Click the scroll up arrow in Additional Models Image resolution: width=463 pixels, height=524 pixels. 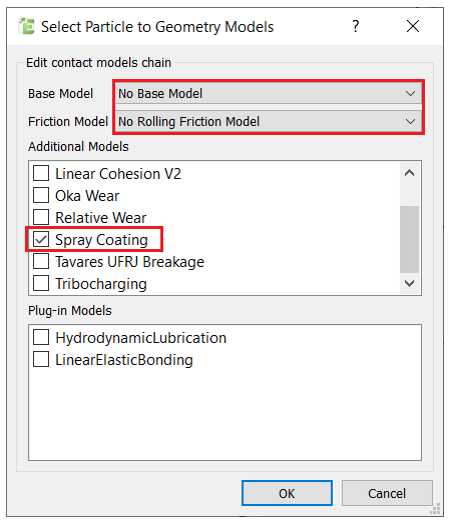(410, 173)
